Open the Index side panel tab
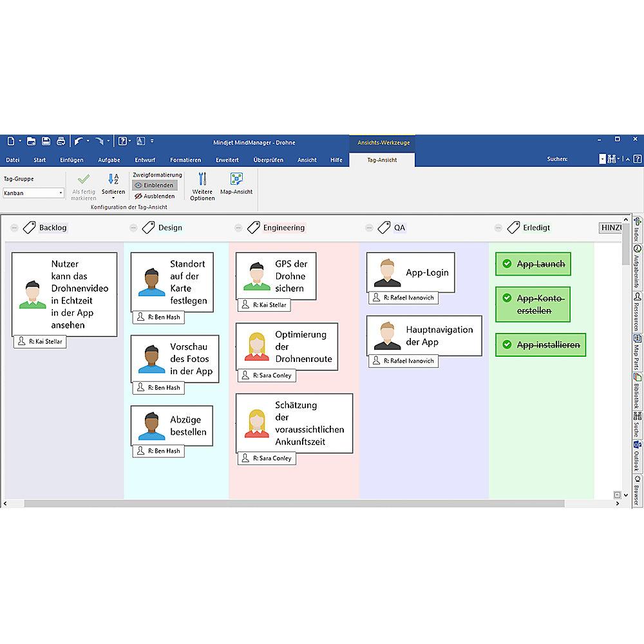The height and width of the screenshot is (644, 644). tap(637, 229)
